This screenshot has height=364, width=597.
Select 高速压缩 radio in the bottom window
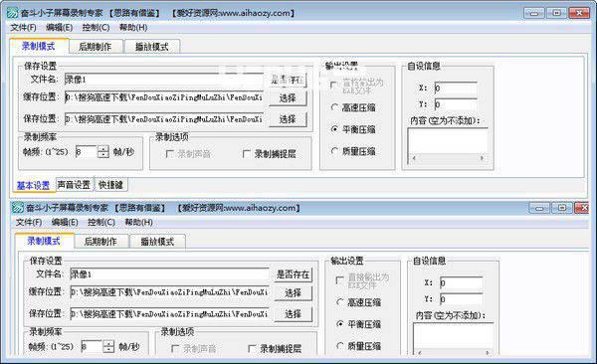(x=339, y=302)
